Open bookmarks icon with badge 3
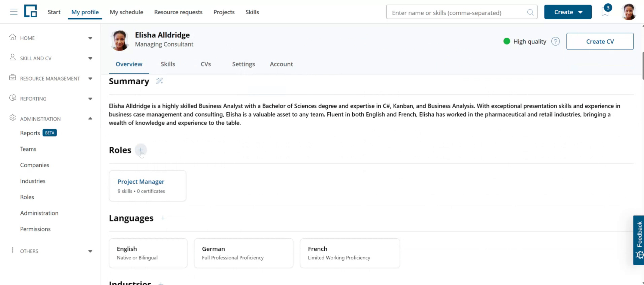Screen dimensions: 644x285 (x=605, y=11)
